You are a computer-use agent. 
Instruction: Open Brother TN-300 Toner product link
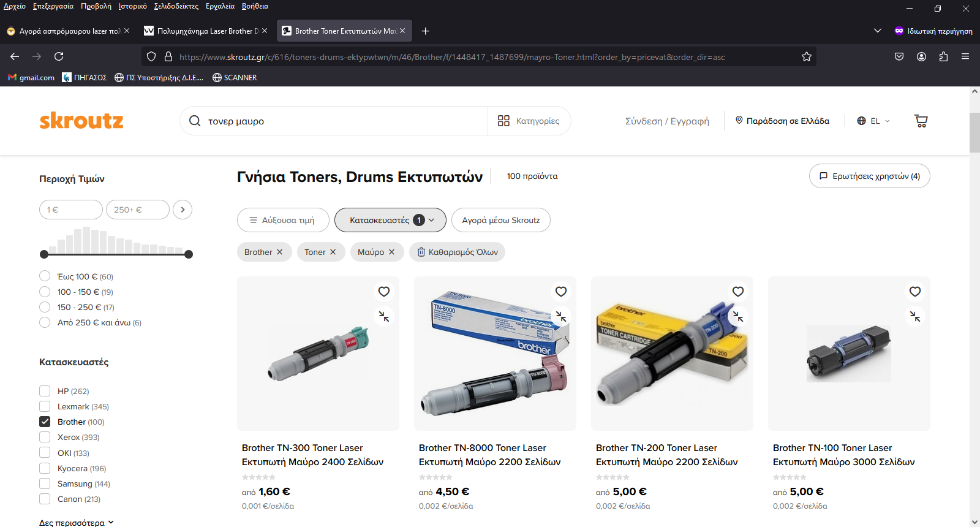[x=312, y=455]
